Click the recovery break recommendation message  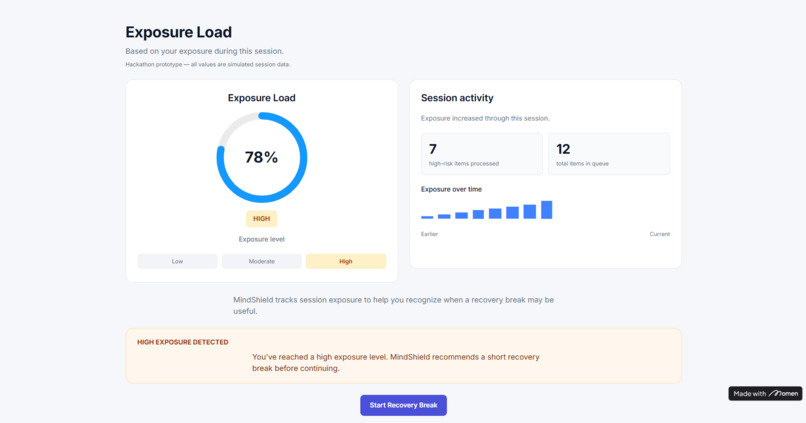click(x=396, y=362)
